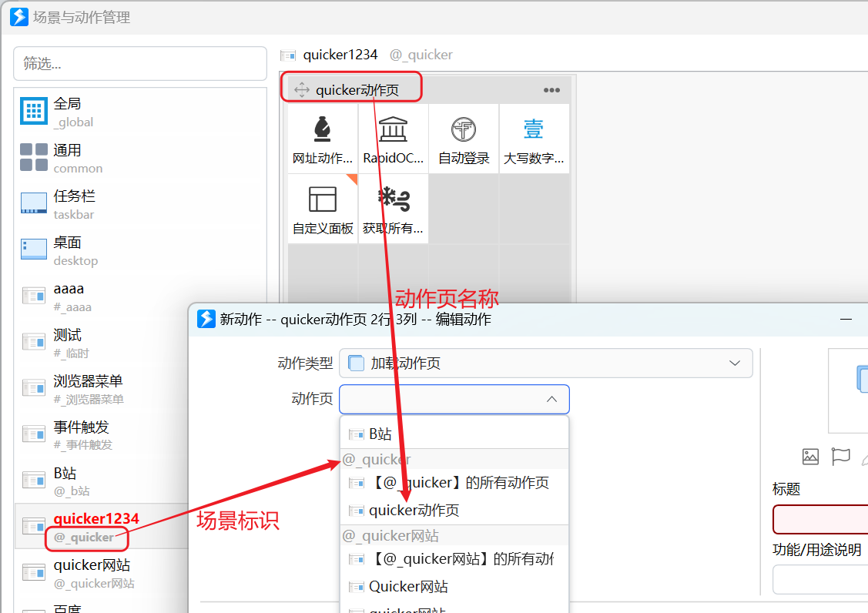Click the B站 scene icon in the sidebar
868x613 pixels.
coord(34,480)
